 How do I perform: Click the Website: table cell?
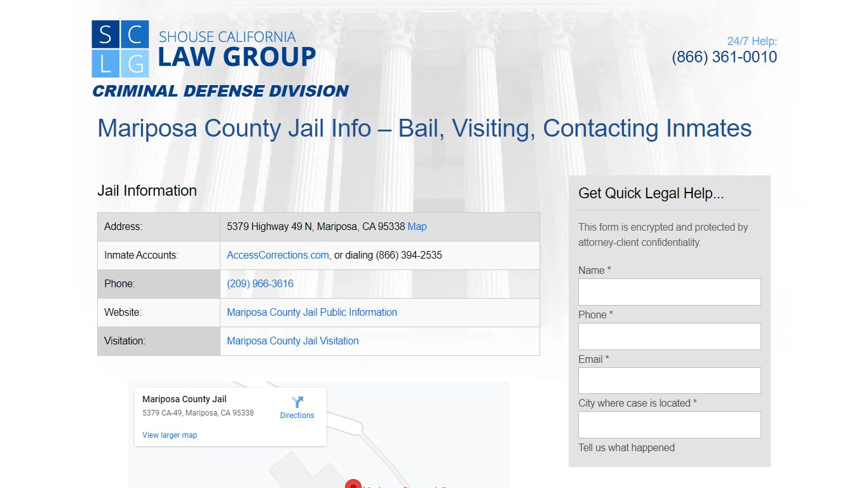(159, 313)
